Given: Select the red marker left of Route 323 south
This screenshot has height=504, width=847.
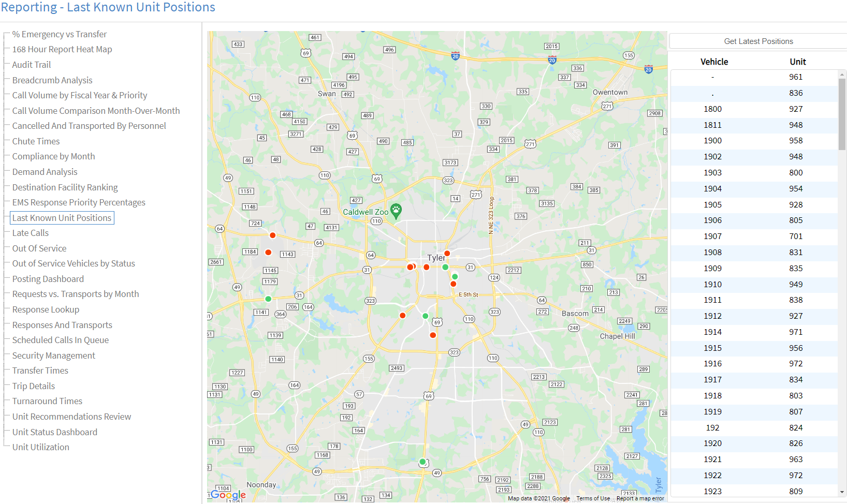Looking at the screenshot, I should [x=403, y=315].
